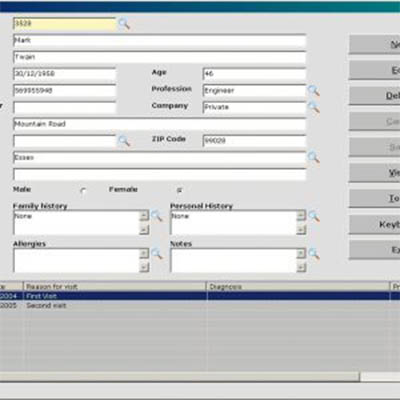Click the magnifier icon left of ZIP Code
The height and width of the screenshot is (400, 400).
124,141
